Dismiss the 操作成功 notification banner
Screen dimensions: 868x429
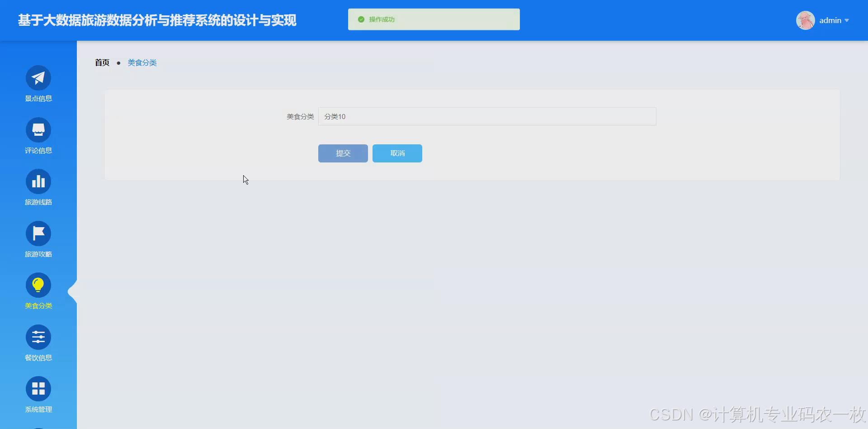[433, 19]
